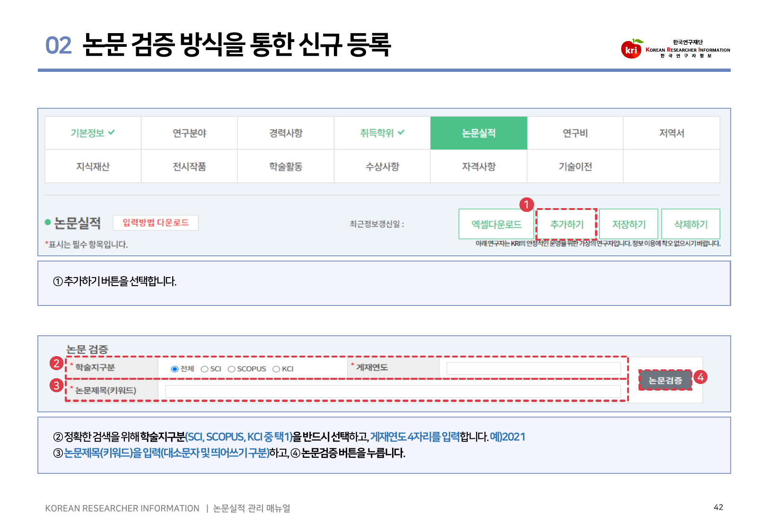Open the 연구분야 tab
This screenshot has width=769, height=532.
pos(189,133)
